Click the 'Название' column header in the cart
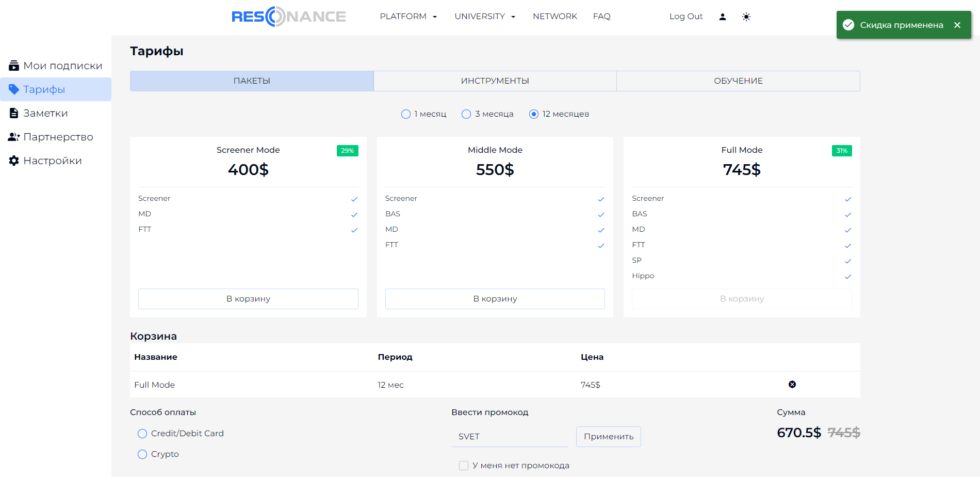 [156, 357]
